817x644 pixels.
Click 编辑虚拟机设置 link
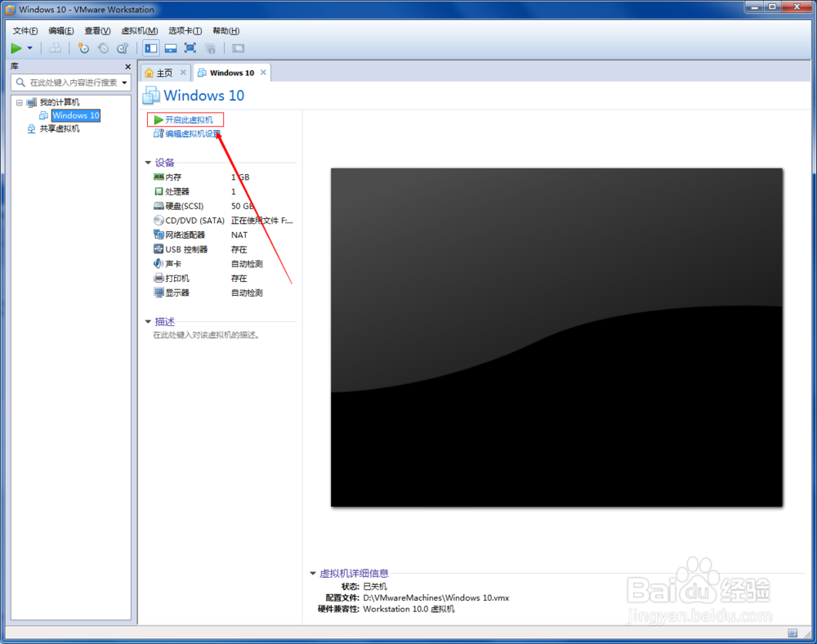[193, 134]
